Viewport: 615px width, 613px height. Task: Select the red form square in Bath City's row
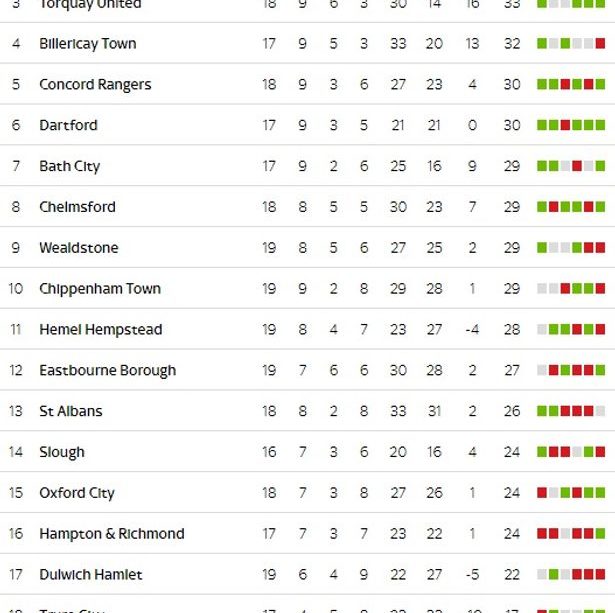[577, 167]
